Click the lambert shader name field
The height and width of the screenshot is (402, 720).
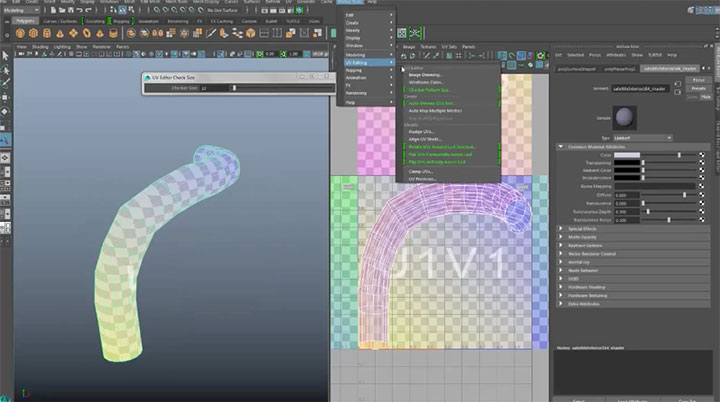coord(641,89)
